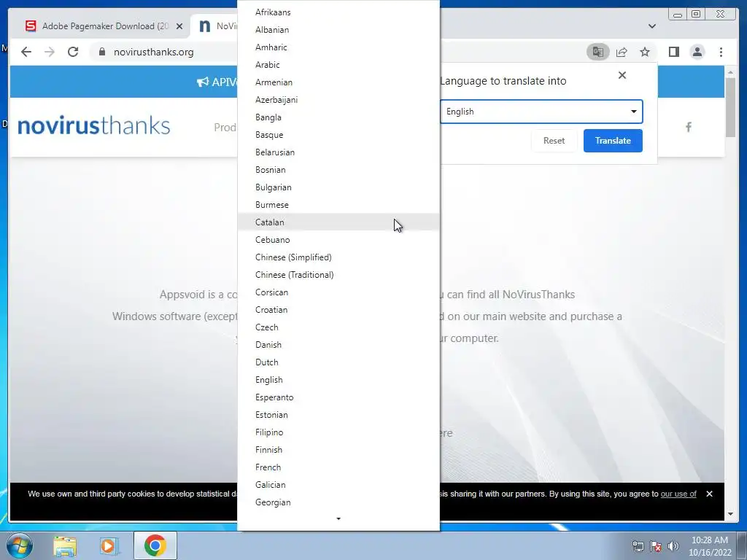Pick Cebuano from the list
This screenshot has height=560, width=747.
(x=338, y=239)
